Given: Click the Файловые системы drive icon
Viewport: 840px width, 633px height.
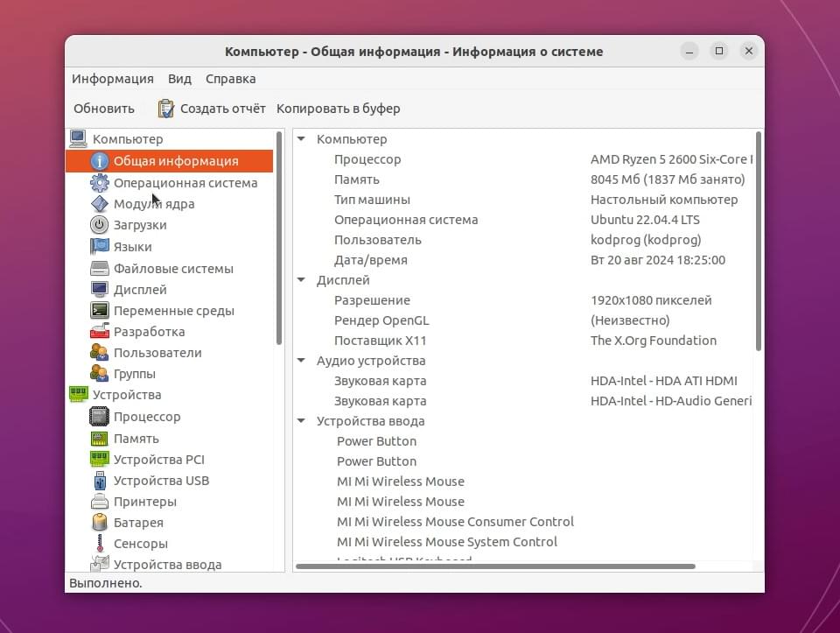Looking at the screenshot, I should coord(99,268).
